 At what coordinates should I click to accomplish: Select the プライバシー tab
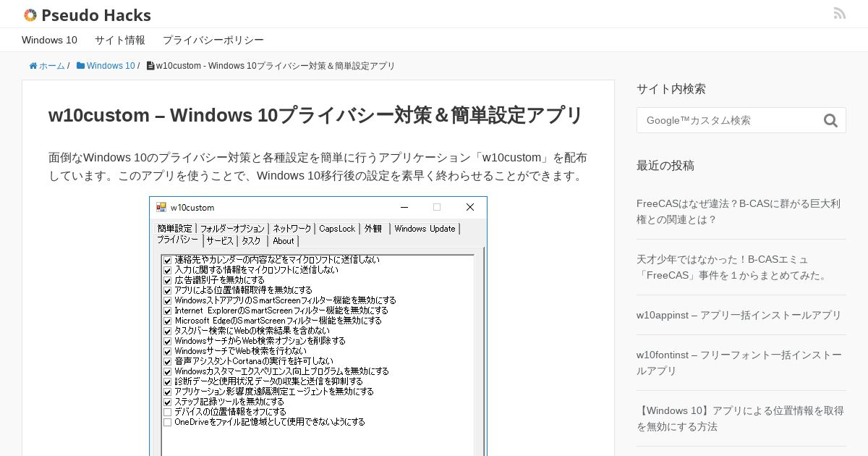[178, 240]
